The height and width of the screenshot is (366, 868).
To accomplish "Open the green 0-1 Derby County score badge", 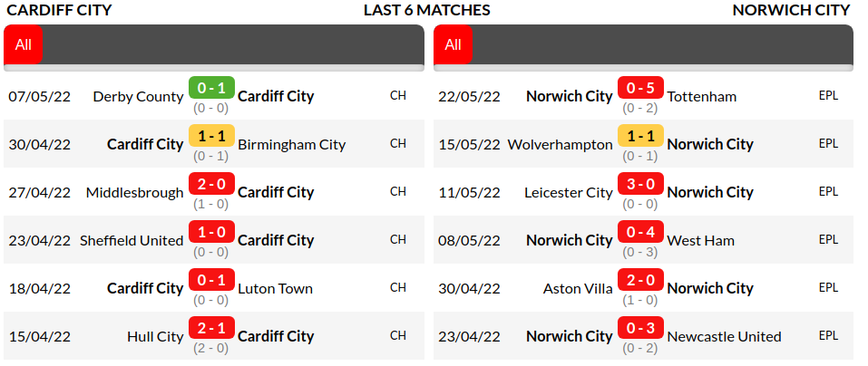I will [x=211, y=89].
